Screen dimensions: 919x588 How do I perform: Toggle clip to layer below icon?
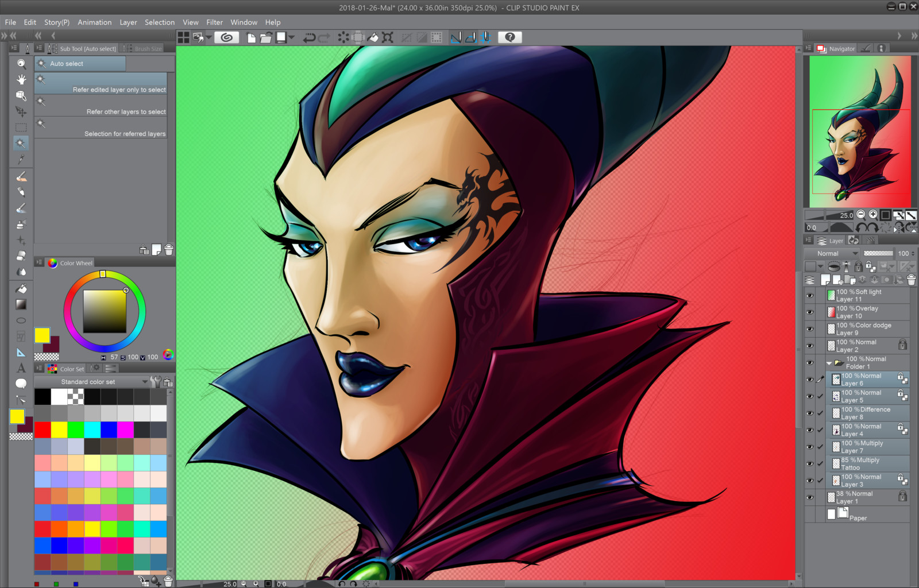tap(834, 266)
